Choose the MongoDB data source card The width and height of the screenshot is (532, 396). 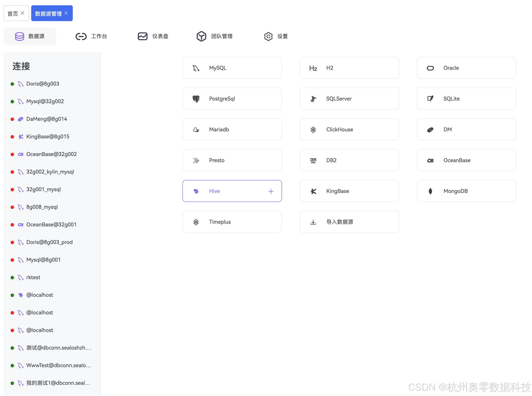click(x=466, y=191)
